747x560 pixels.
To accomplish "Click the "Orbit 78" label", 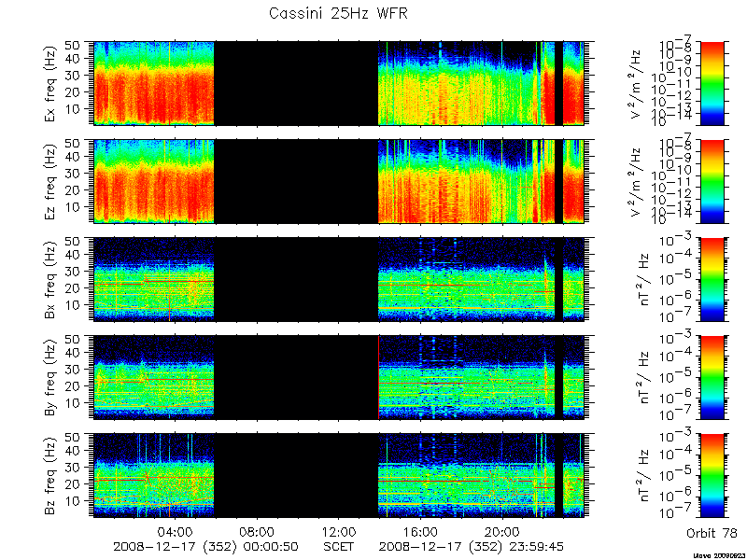I will (712, 533).
